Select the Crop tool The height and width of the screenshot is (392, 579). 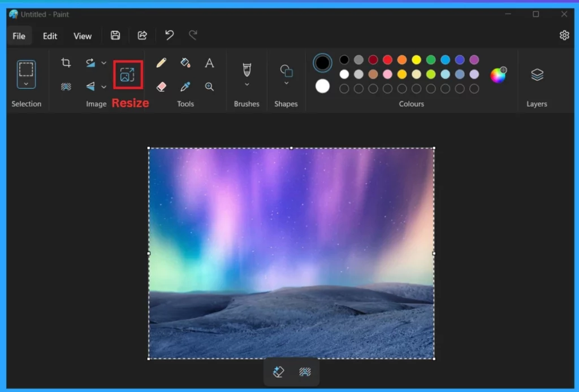66,63
